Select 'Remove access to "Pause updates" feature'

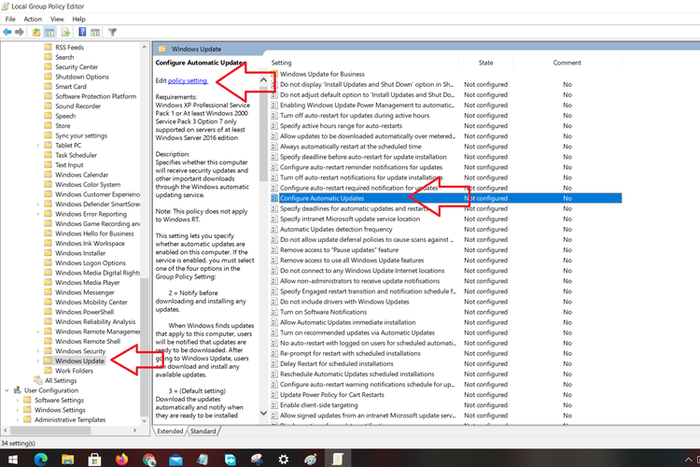[x=339, y=250]
